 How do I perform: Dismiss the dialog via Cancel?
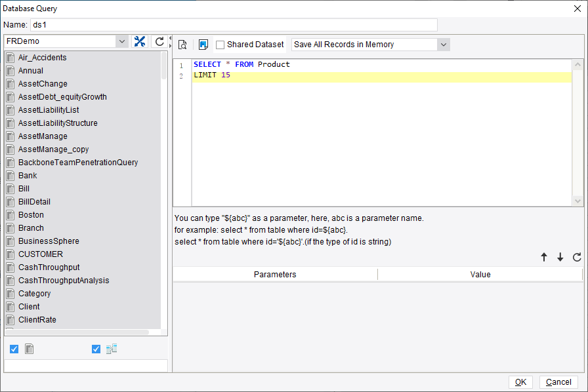click(558, 382)
